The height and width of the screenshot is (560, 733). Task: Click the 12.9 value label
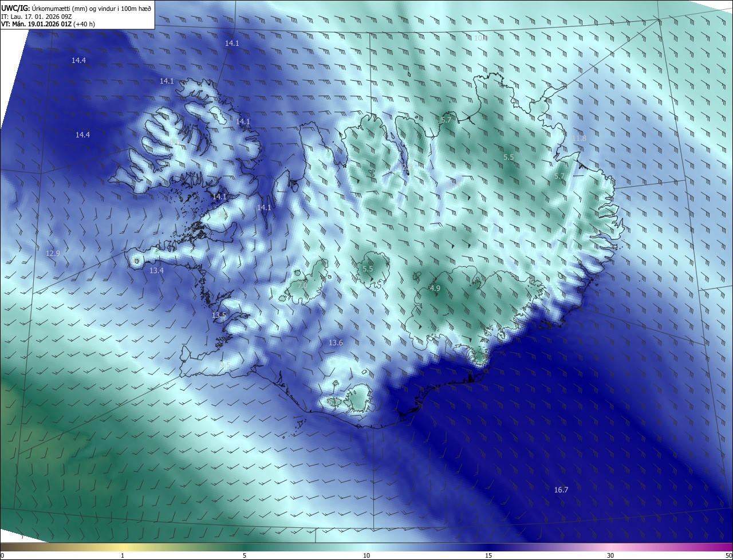pyautogui.click(x=53, y=253)
